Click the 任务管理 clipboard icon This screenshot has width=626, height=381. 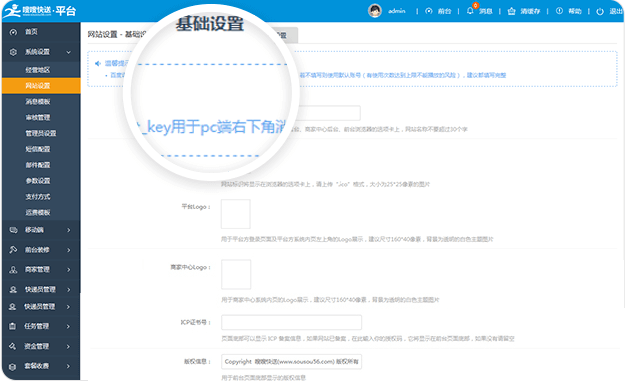pyautogui.click(x=12, y=326)
